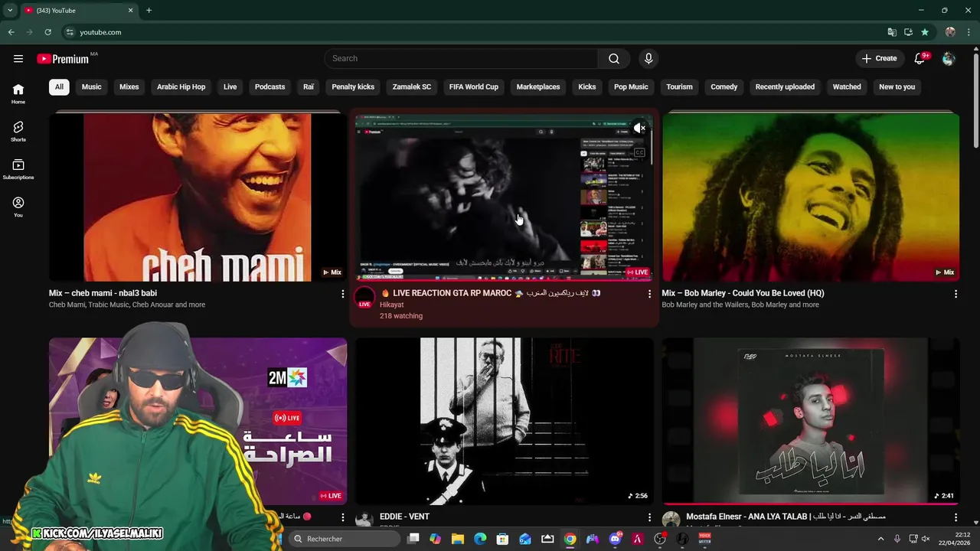
Task: Open File Explorer from the taskbar
Action: click(x=458, y=539)
